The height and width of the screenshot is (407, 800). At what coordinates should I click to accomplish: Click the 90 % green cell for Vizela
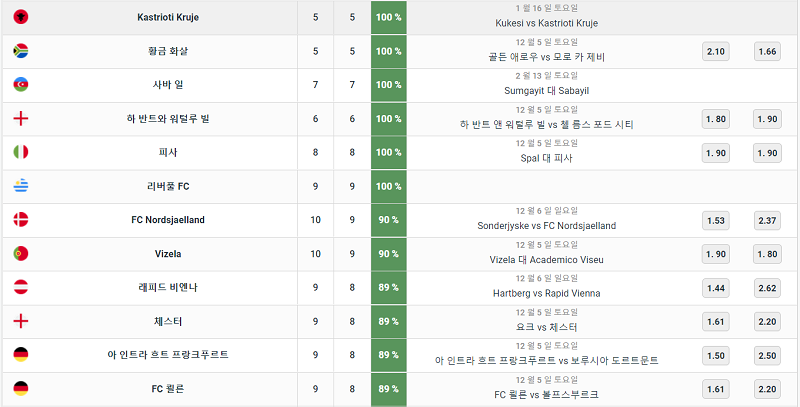[x=389, y=254]
